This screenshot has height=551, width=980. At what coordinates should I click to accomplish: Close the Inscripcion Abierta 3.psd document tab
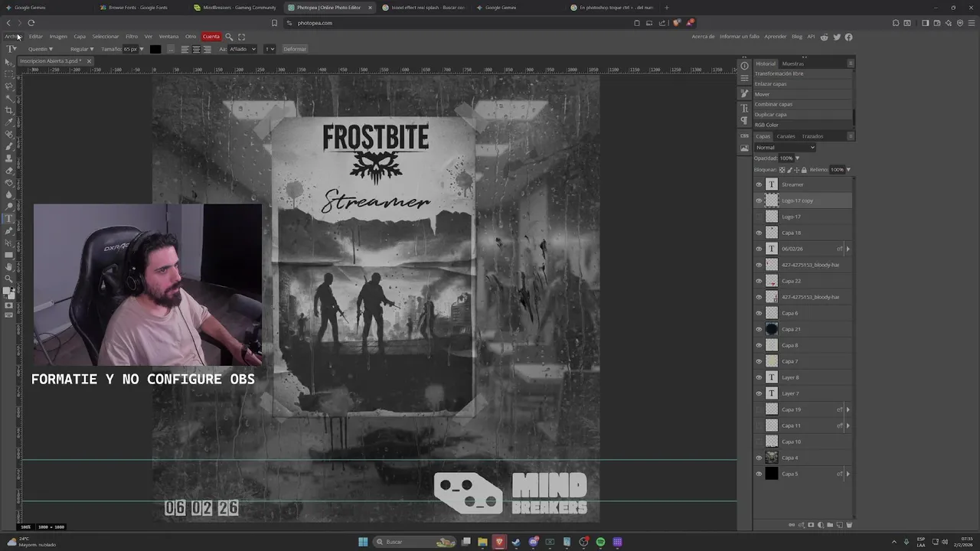[x=89, y=61]
